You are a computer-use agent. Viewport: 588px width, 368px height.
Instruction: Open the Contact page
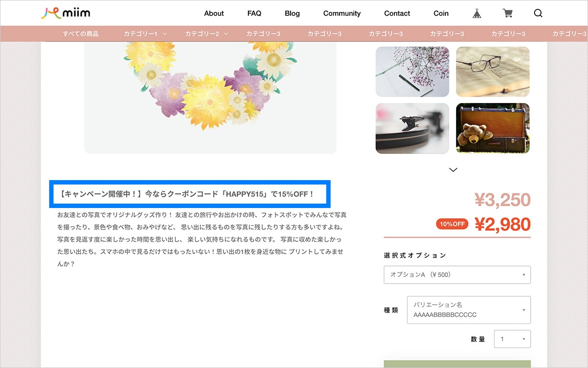click(x=397, y=13)
